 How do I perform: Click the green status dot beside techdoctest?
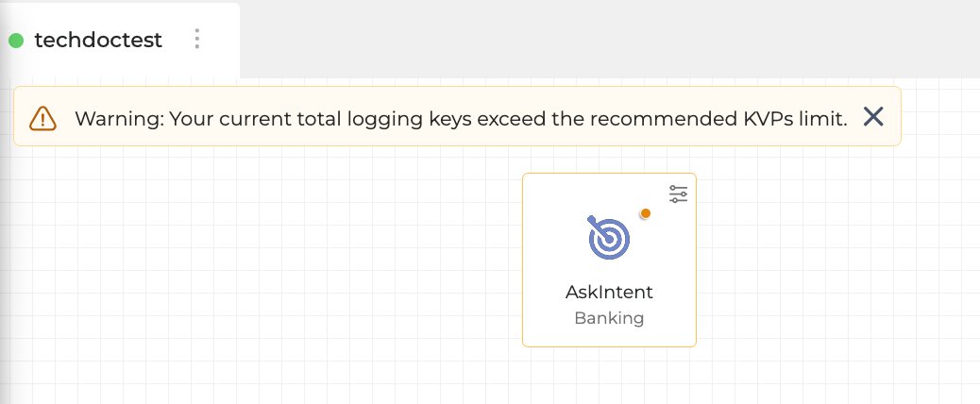(x=16, y=41)
